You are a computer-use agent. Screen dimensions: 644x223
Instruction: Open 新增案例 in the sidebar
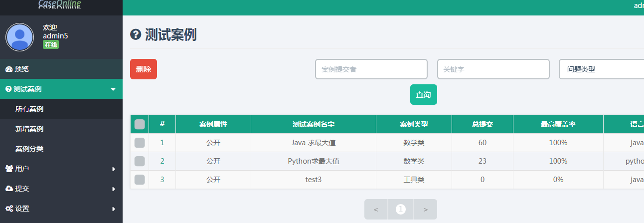pyautogui.click(x=29, y=129)
